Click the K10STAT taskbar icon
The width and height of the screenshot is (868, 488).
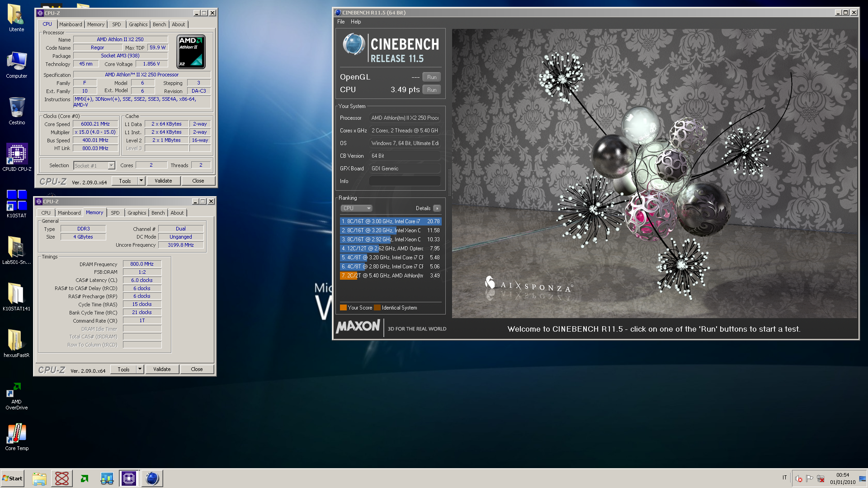[107, 479]
